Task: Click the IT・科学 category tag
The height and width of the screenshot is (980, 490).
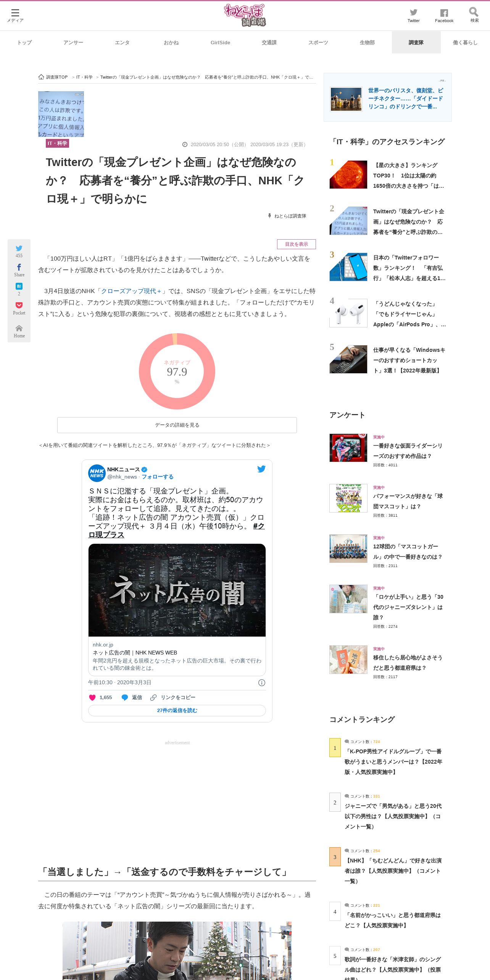Action: click(x=57, y=143)
